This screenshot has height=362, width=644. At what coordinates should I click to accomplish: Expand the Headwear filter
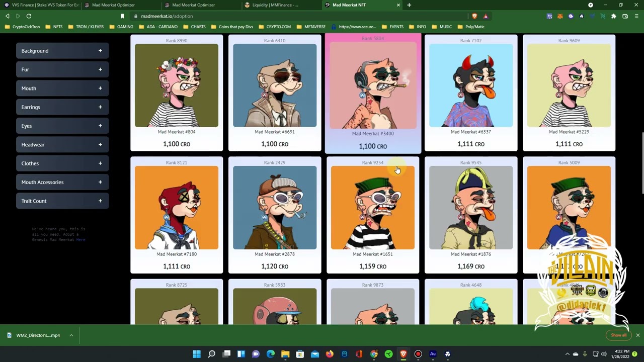[62, 145]
